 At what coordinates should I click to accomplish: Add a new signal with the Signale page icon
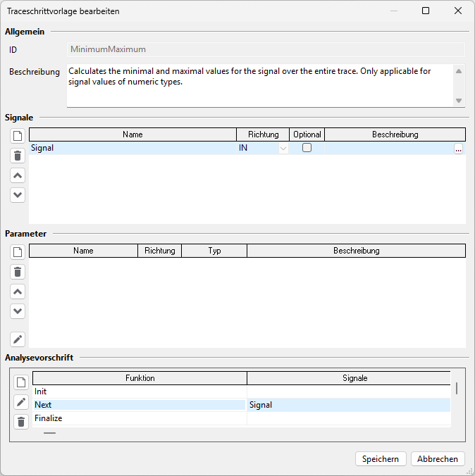pos(18,136)
